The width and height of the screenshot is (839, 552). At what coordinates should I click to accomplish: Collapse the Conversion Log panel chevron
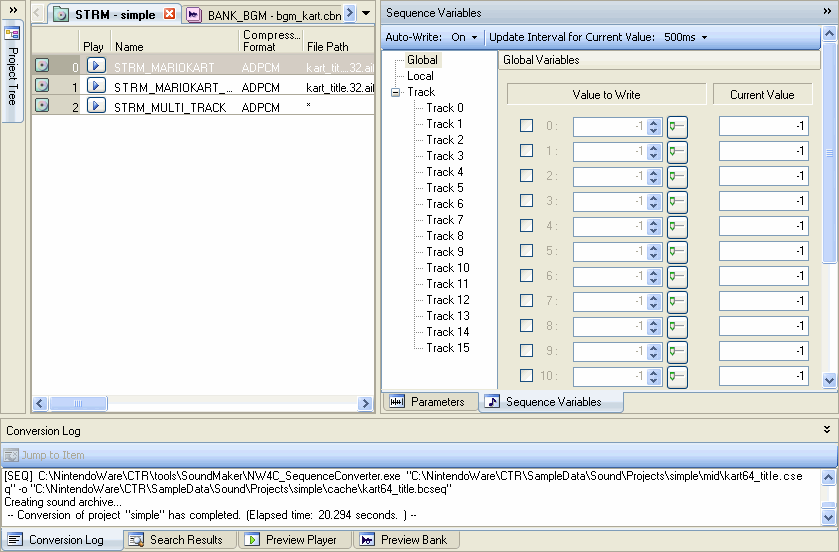click(826, 430)
